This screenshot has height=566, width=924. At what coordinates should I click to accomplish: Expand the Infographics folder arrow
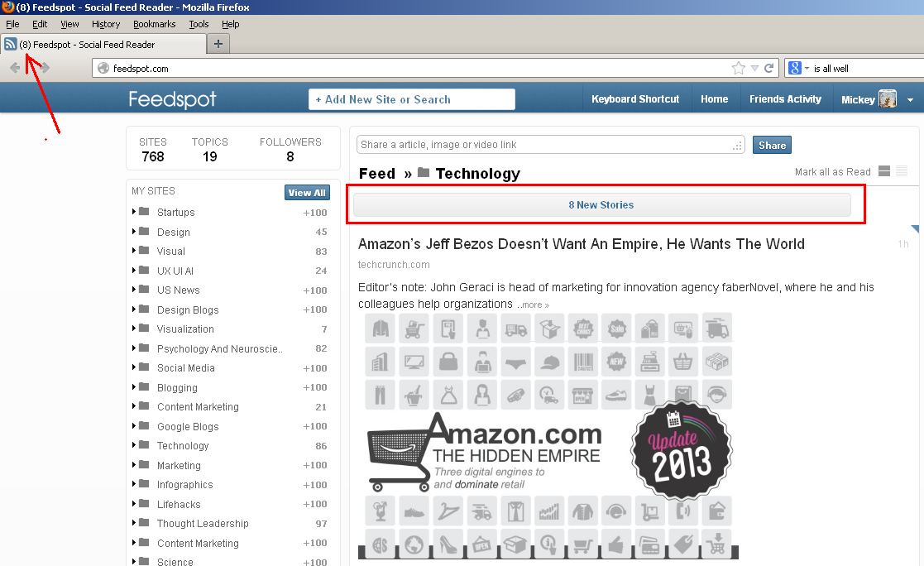click(x=134, y=484)
